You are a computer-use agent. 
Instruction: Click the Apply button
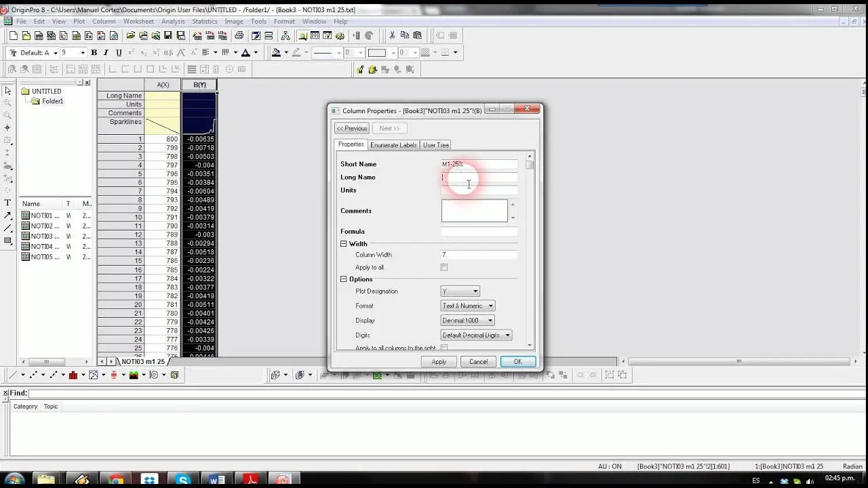(439, 362)
